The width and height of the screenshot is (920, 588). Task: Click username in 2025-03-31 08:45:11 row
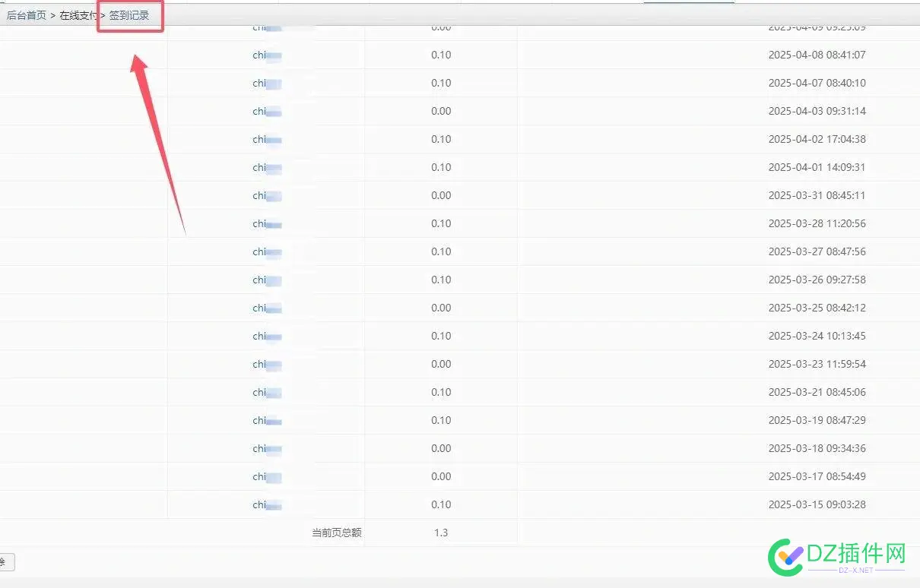click(266, 195)
